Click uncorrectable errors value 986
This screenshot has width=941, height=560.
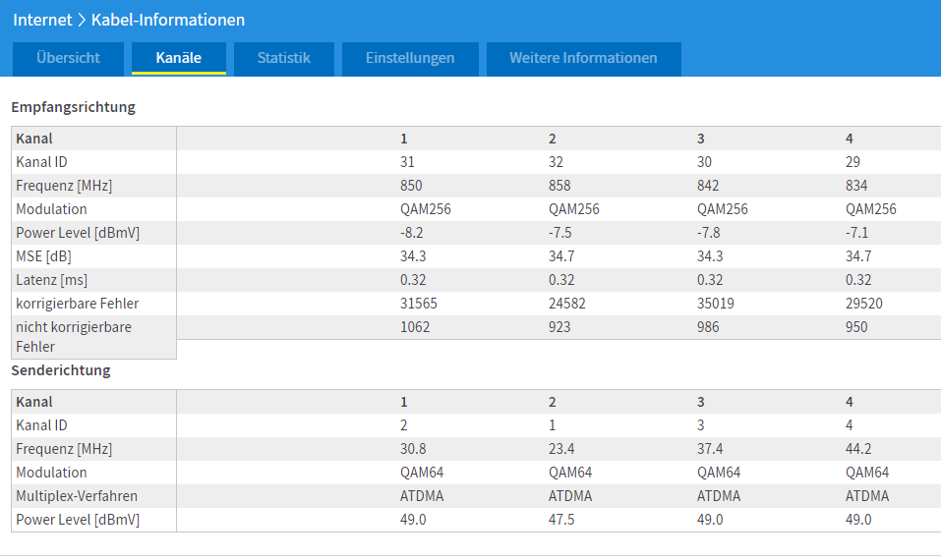point(708,327)
